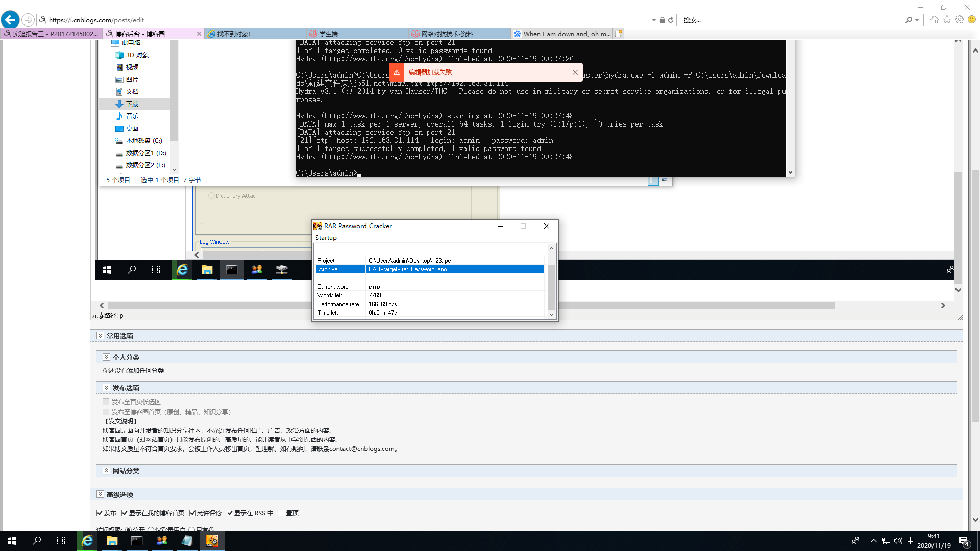Collapse the 高级选项 section
980x551 pixels.
pyautogui.click(x=100, y=494)
